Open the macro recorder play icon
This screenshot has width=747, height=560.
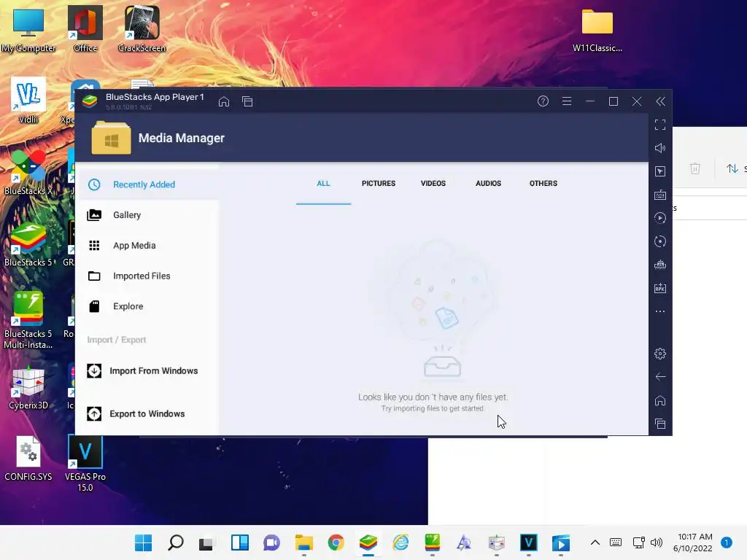[x=659, y=218]
